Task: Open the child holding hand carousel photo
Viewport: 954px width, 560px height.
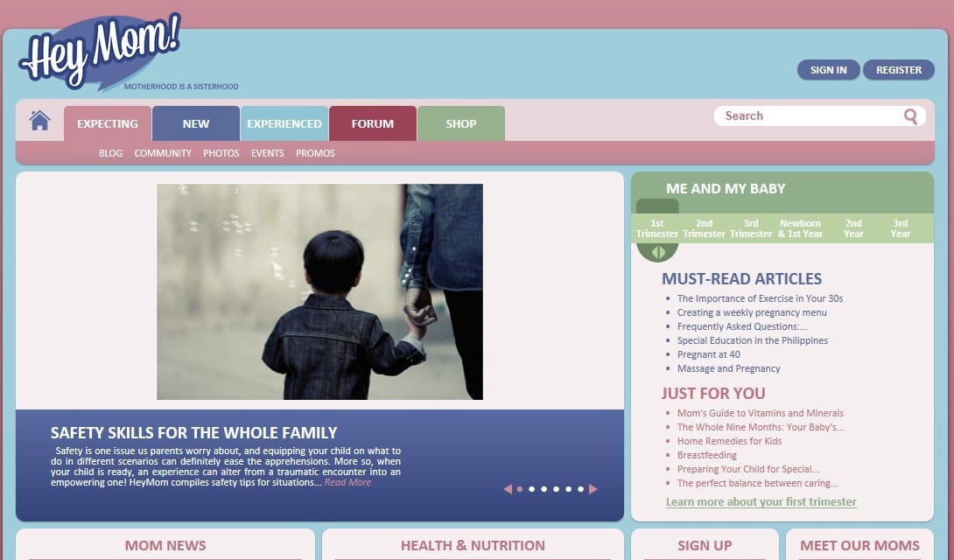Action: pyautogui.click(x=320, y=292)
